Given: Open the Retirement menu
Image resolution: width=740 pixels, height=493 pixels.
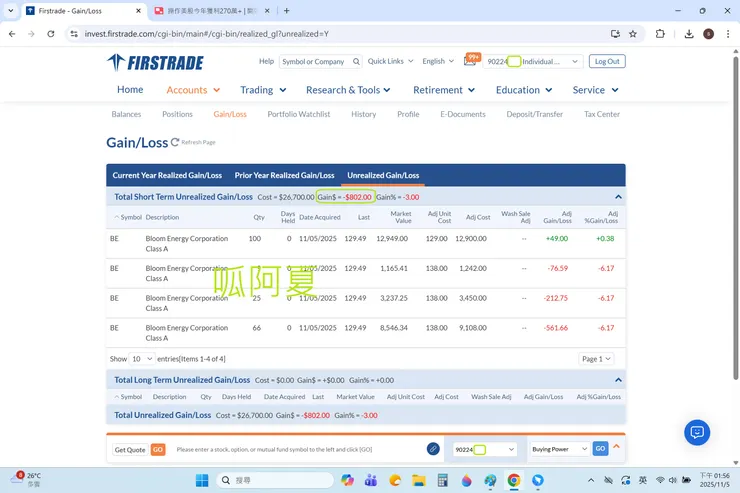Looking at the screenshot, I should click(444, 90).
